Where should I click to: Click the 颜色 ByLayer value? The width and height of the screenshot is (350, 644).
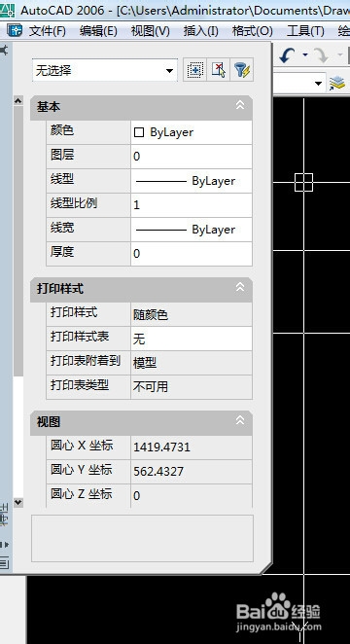(192, 132)
